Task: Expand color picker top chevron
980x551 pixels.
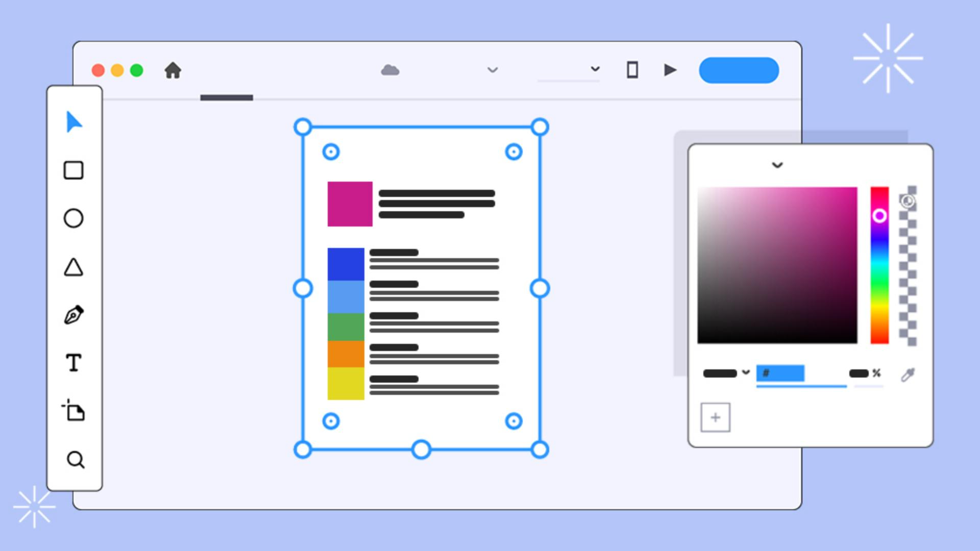Action: [x=777, y=165]
